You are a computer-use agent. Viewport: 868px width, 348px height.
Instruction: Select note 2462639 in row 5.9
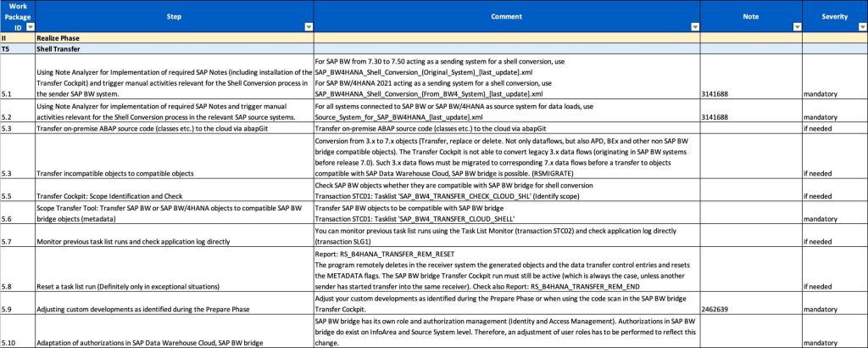[x=751, y=303]
